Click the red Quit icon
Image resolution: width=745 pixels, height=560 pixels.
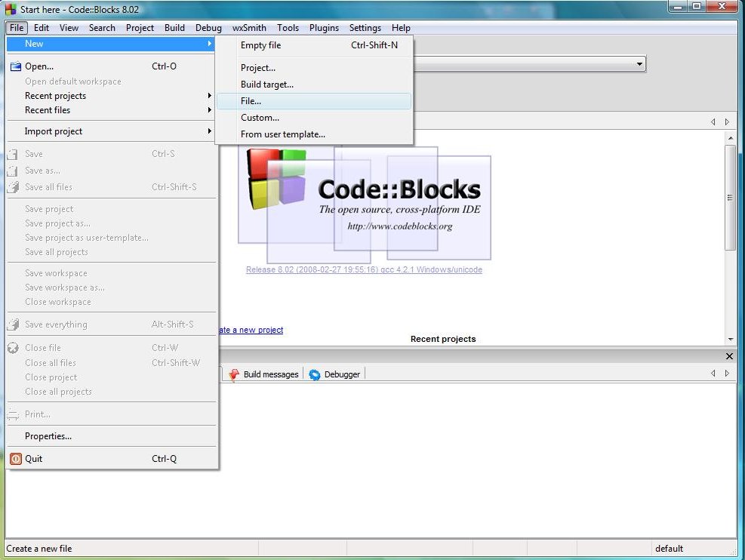(x=15, y=458)
